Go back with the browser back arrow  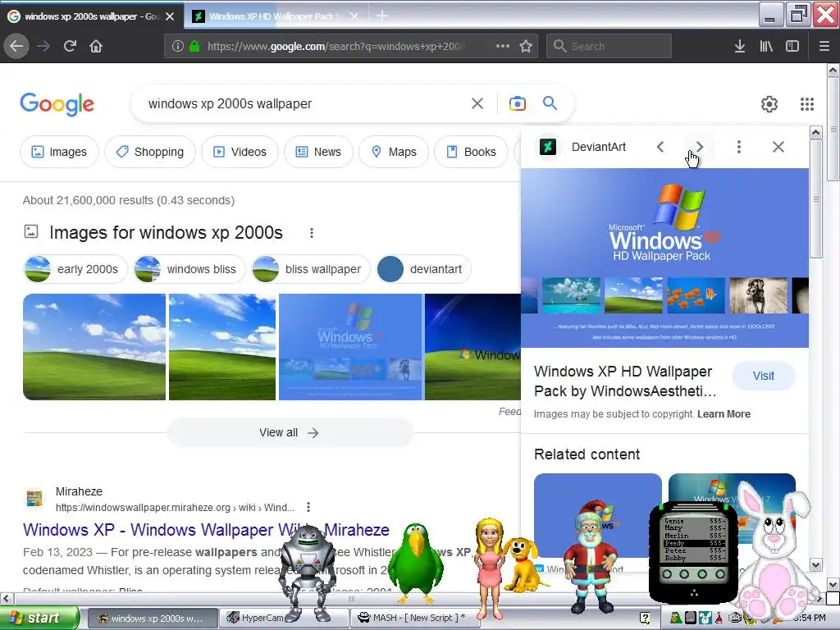click(16, 46)
